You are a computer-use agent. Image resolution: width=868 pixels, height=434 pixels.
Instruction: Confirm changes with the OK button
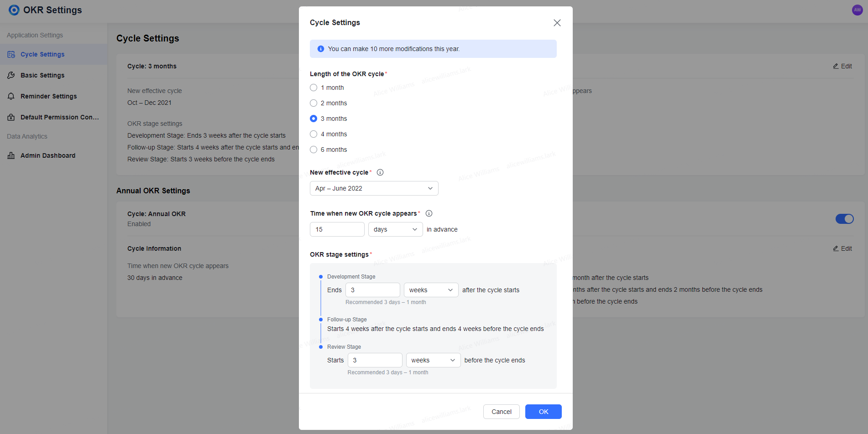[x=543, y=411]
